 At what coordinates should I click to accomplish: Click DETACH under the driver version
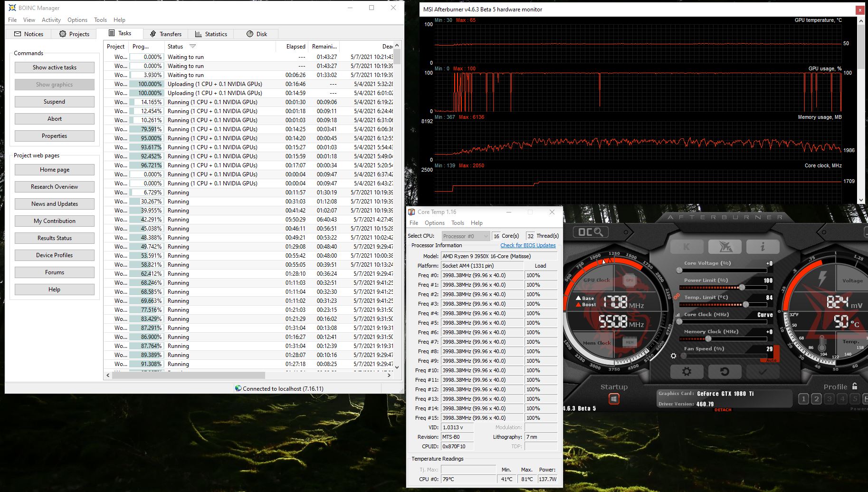[723, 410]
